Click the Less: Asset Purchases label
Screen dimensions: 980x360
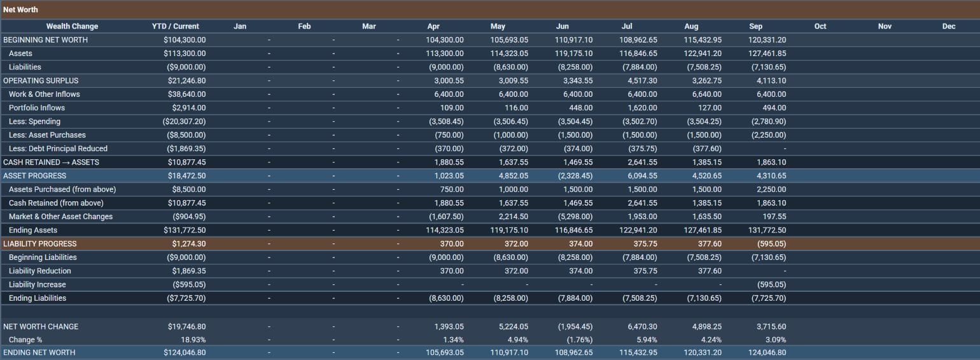tap(47, 135)
